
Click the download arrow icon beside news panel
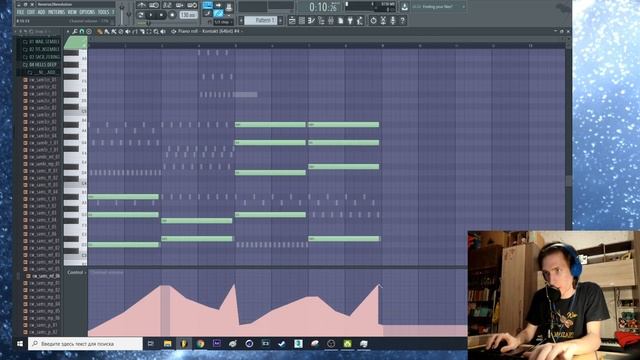pos(404,7)
